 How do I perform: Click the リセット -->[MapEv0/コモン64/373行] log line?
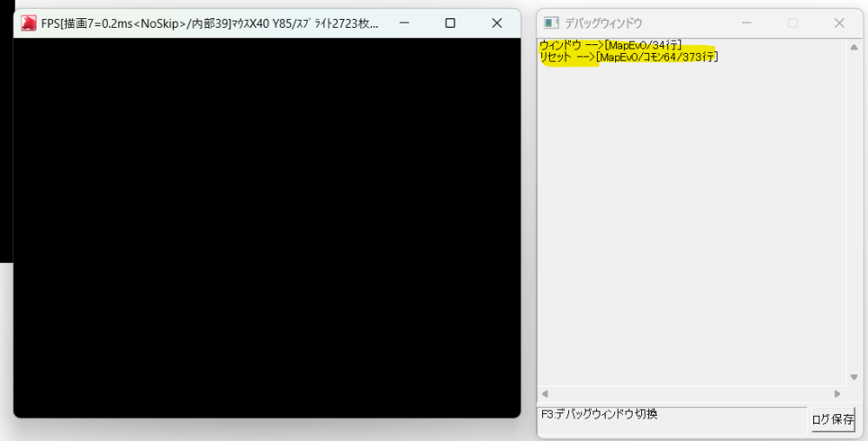click(x=629, y=57)
